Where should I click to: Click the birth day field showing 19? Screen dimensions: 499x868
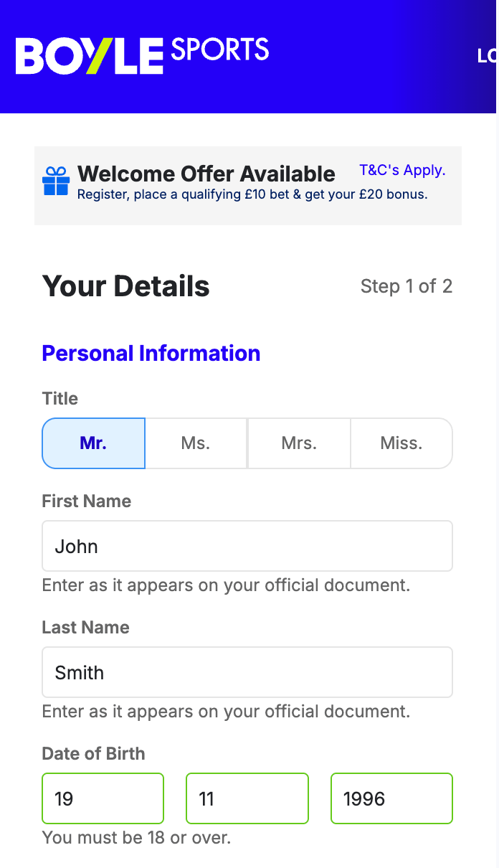(103, 798)
